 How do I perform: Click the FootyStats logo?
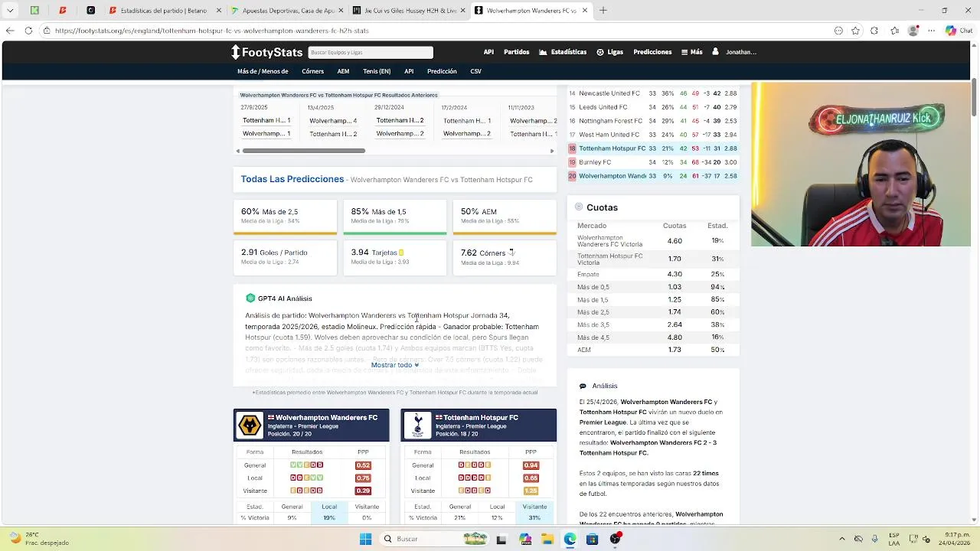click(x=267, y=52)
